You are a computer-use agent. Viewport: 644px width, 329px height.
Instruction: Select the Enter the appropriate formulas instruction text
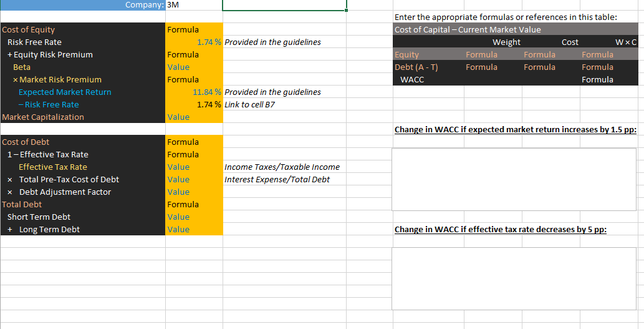coord(506,17)
